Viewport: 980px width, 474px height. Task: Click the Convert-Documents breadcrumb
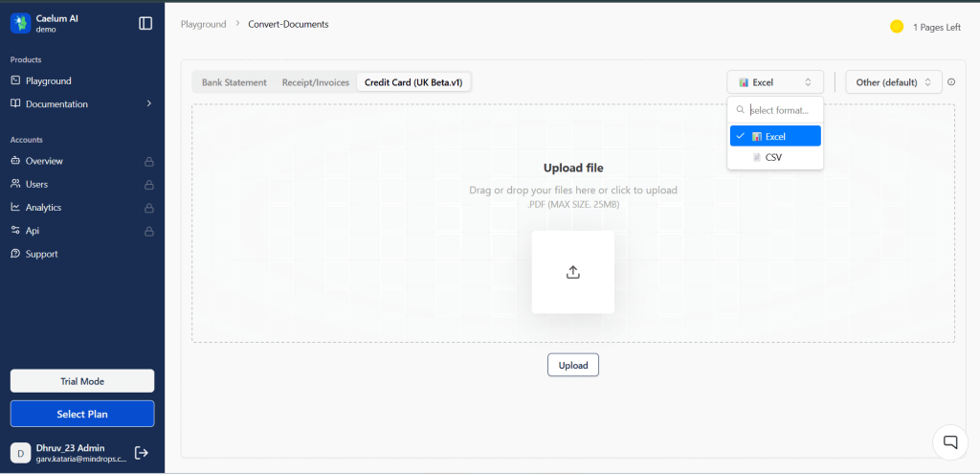[x=288, y=24]
